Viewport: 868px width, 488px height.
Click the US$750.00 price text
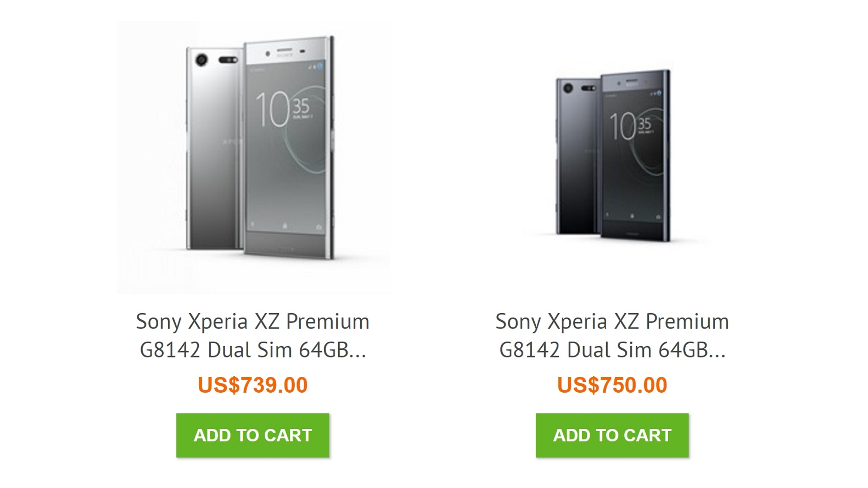pyautogui.click(x=612, y=385)
